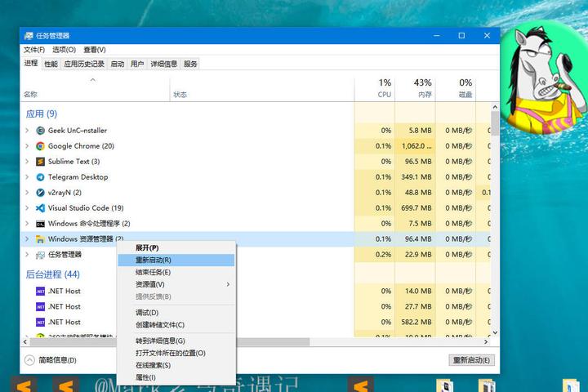Click the 简略信息(D) link text
Viewport: 588px width, 392px height.
[57, 360]
